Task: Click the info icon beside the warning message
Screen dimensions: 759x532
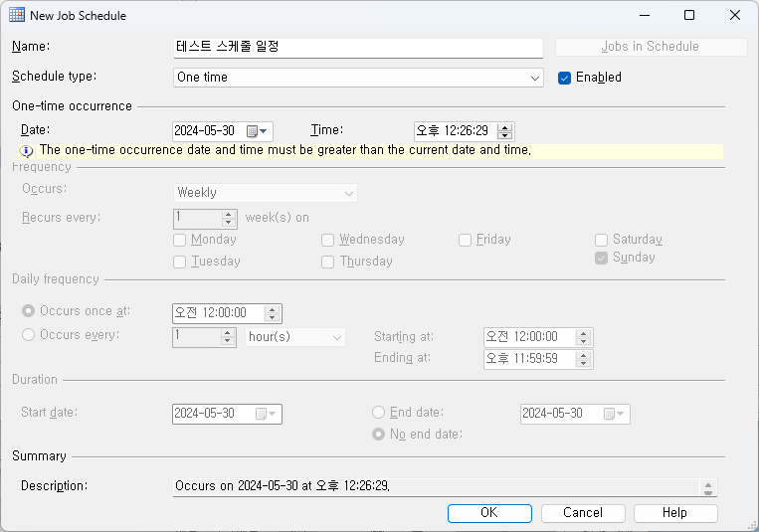Action: coord(26,151)
